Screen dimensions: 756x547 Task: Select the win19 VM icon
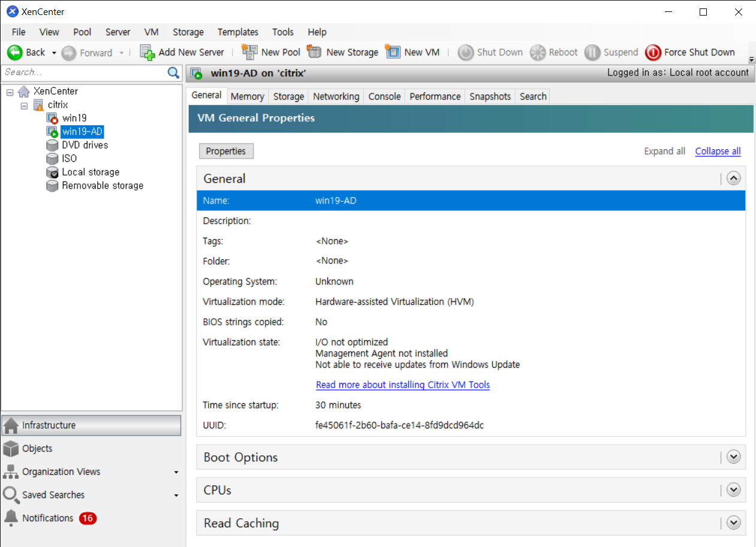[x=52, y=119]
